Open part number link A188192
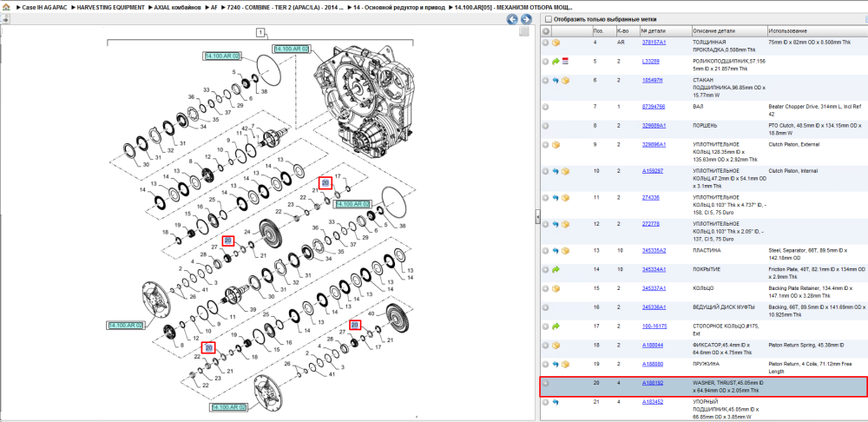 click(653, 382)
